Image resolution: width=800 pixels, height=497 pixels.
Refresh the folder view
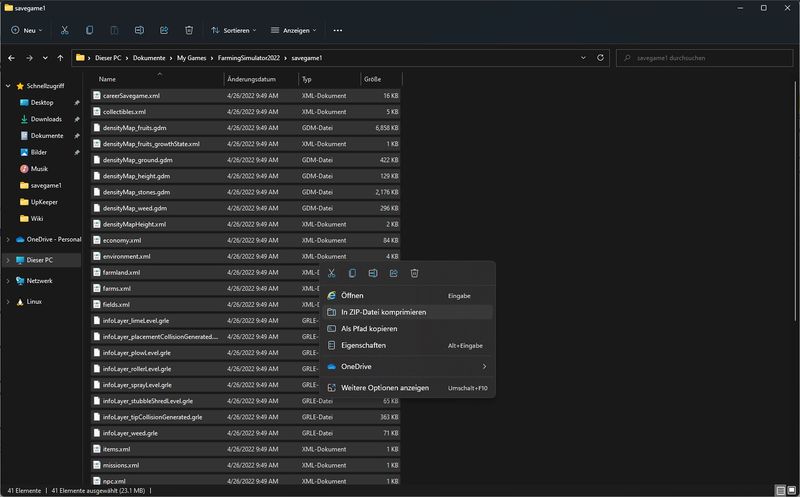click(x=601, y=58)
